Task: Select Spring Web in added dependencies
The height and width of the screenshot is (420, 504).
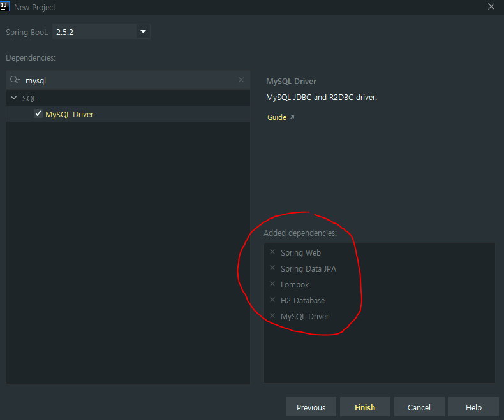Action: 301,253
